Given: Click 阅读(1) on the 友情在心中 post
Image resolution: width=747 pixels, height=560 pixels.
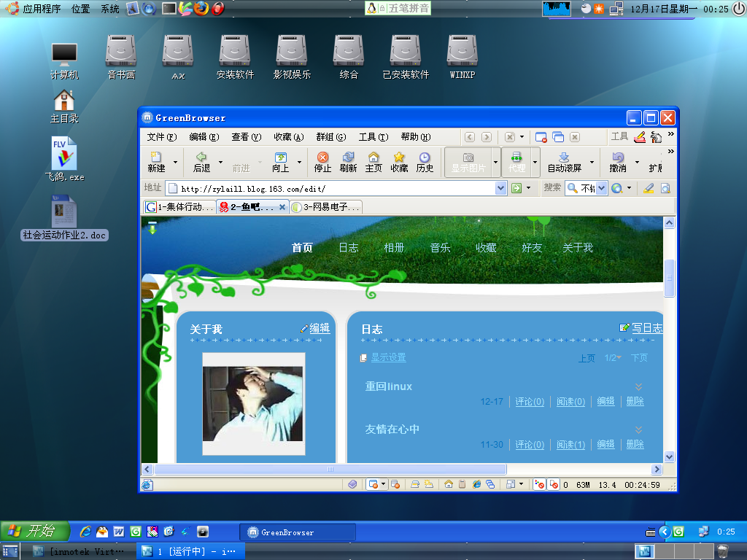Looking at the screenshot, I should (570, 444).
